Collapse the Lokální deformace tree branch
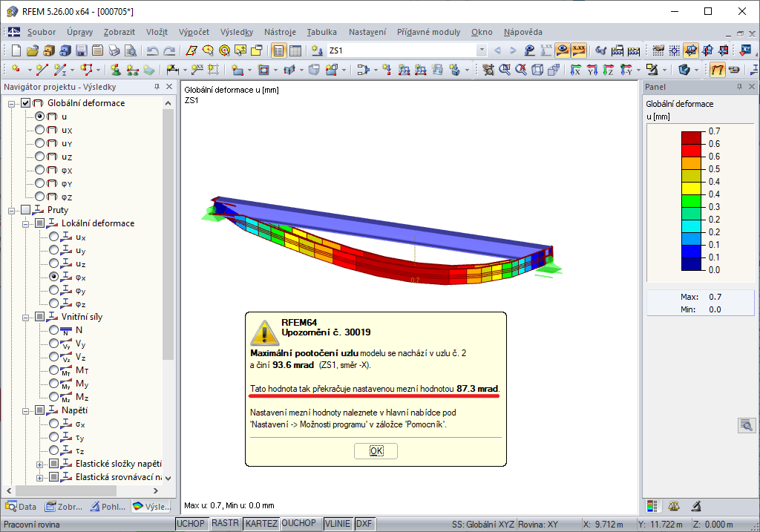Viewport: 760px width, 532px height. [26, 223]
